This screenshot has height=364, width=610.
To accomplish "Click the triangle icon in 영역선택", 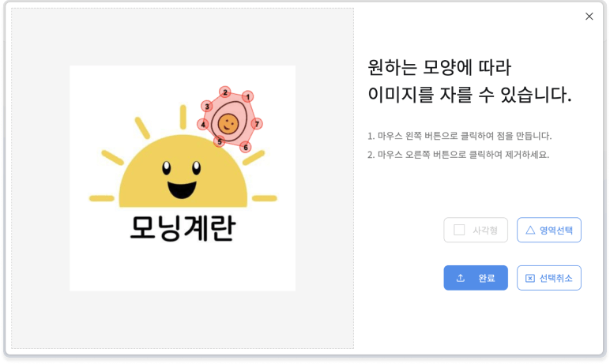I will 530,230.
